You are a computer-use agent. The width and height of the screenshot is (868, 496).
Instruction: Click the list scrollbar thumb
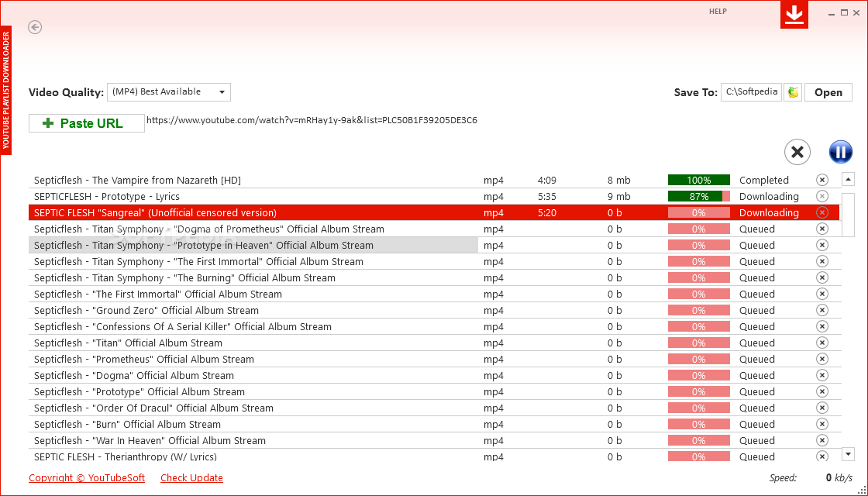(848, 215)
